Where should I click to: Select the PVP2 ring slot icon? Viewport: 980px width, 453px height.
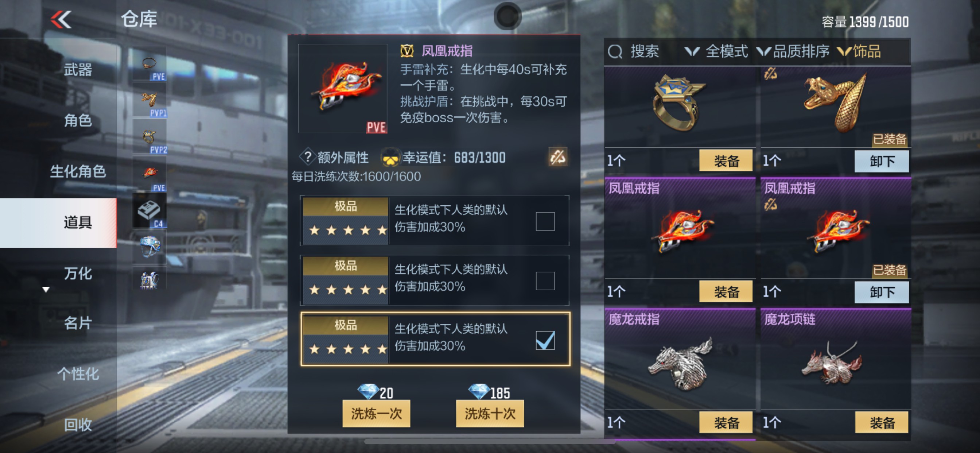[x=149, y=138]
